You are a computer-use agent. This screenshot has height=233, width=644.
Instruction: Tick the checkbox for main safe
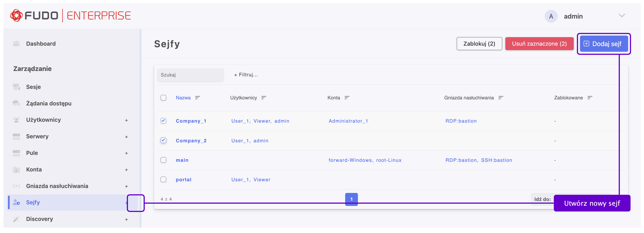coord(163,160)
